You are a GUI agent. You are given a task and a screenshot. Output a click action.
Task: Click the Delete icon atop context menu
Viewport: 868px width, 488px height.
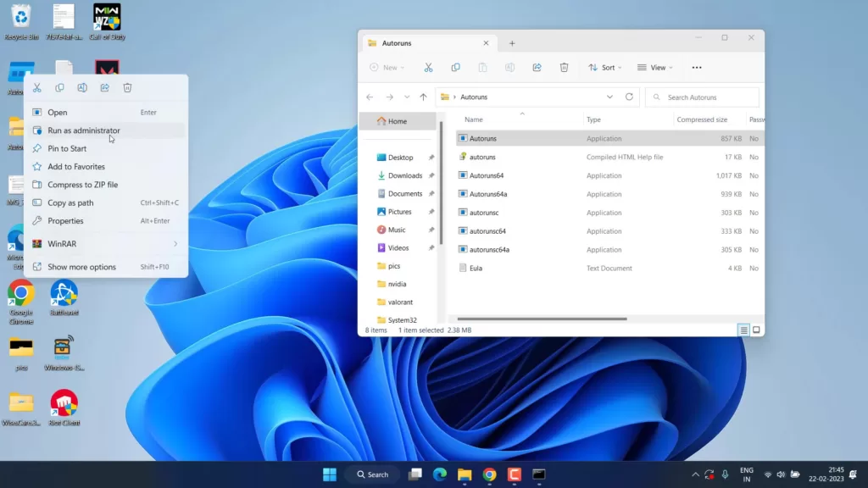pyautogui.click(x=127, y=87)
